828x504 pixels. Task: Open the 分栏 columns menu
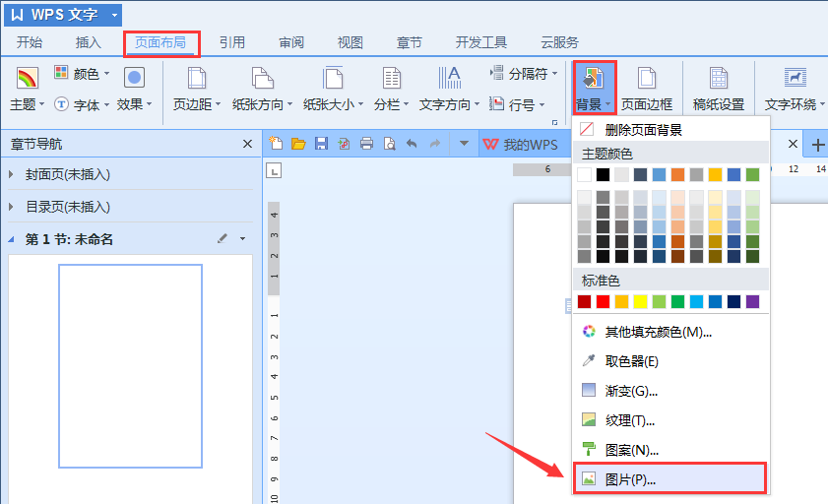[x=391, y=90]
